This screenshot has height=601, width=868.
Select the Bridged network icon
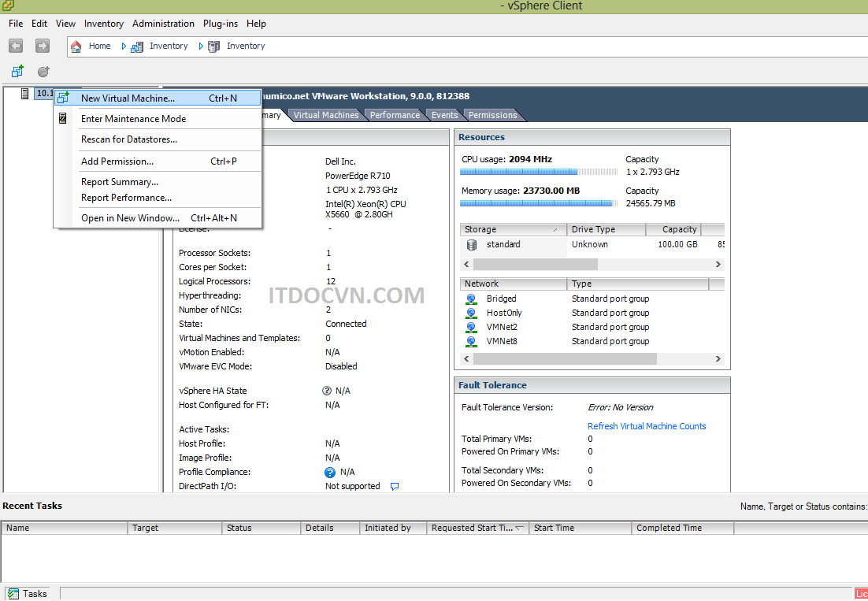[x=471, y=299]
